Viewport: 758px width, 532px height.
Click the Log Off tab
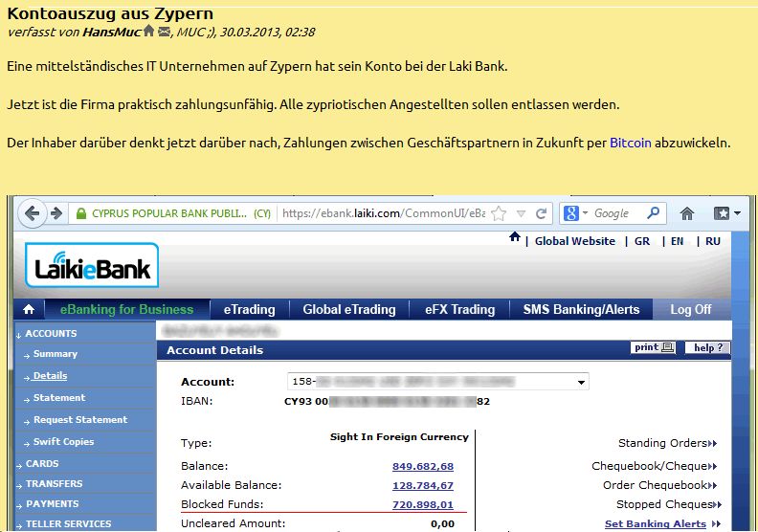click(x=690, y=309)
